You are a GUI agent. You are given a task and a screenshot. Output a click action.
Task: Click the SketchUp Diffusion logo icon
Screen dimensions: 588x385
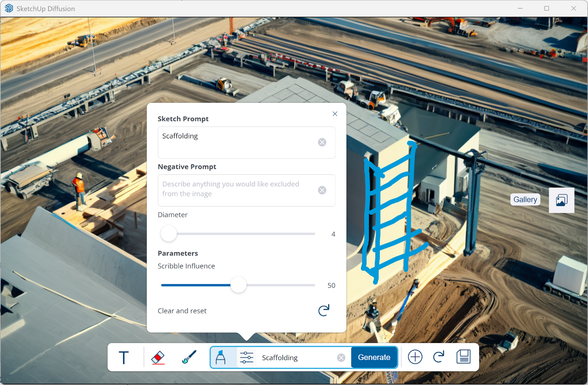(x=9, y=8)
